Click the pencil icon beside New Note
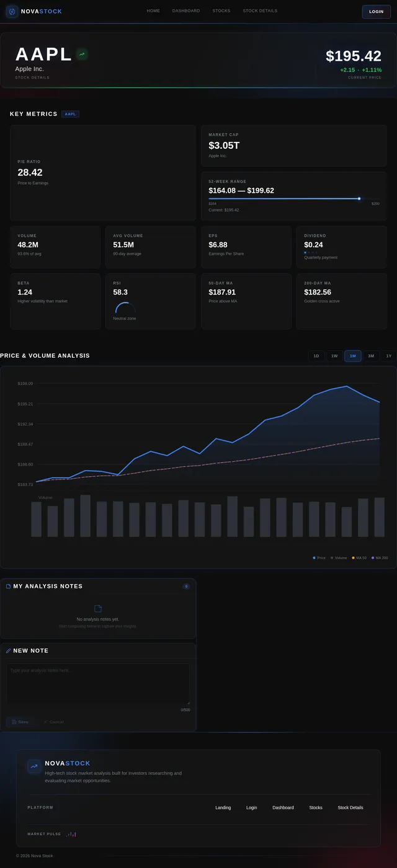This screenshot has width=397, height=868. click(9, 651)
